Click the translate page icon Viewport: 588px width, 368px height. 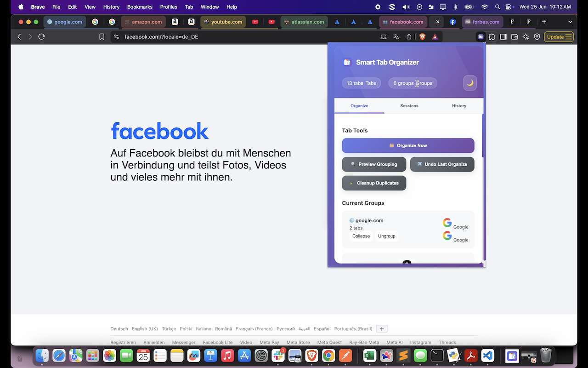click(x=396, y=37)
